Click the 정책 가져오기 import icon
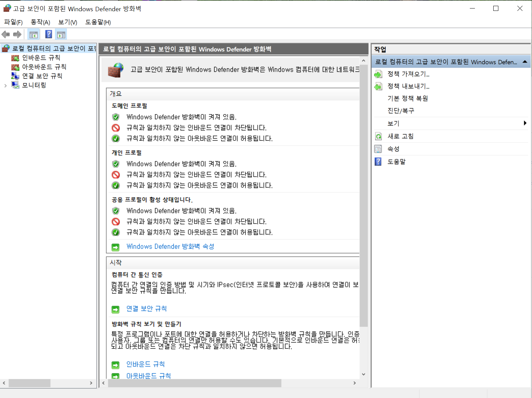Image resolution: width=532 pixels, height=398 pixels. click(378, 74)
